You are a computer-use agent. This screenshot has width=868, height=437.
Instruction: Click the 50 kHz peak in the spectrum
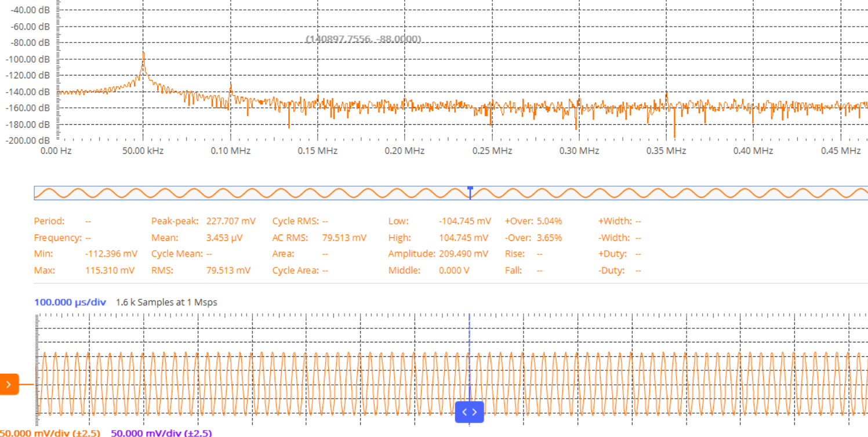pos(143,54)
